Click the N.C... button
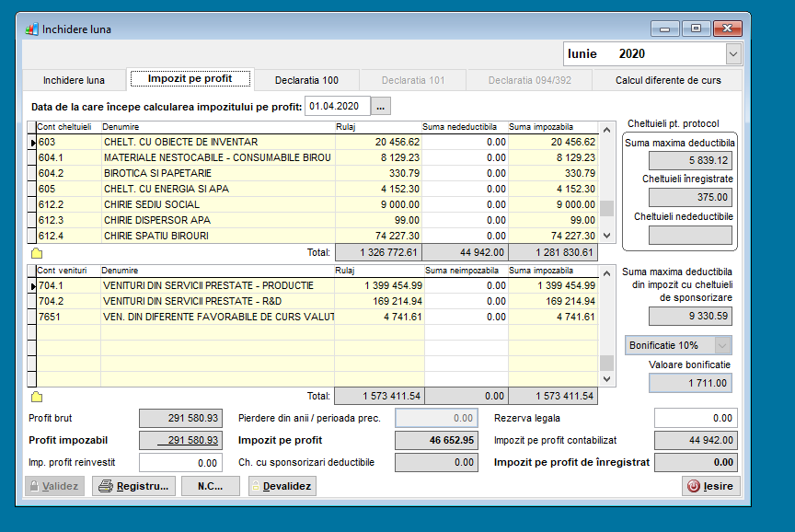This screenshot has height=532, width=795. point(211,486)
